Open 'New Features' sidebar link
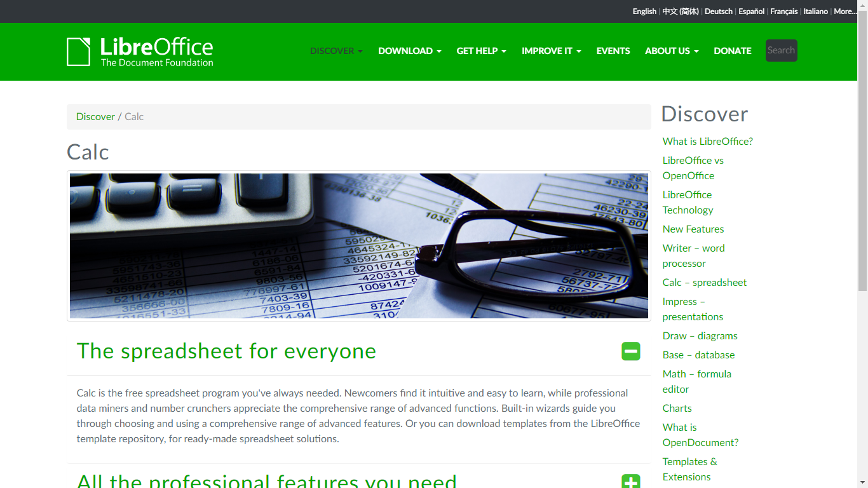Viewport: 868px width, 488px height. coord(693,229)
